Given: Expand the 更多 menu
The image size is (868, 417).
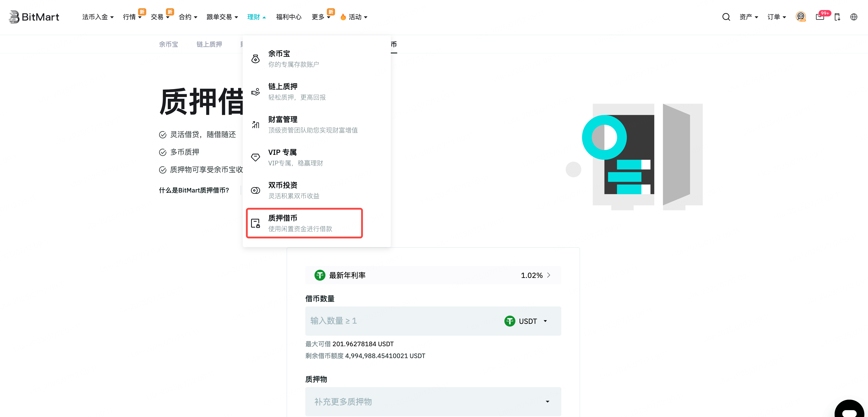Looking at the screenshot, I should coord(321,17).
